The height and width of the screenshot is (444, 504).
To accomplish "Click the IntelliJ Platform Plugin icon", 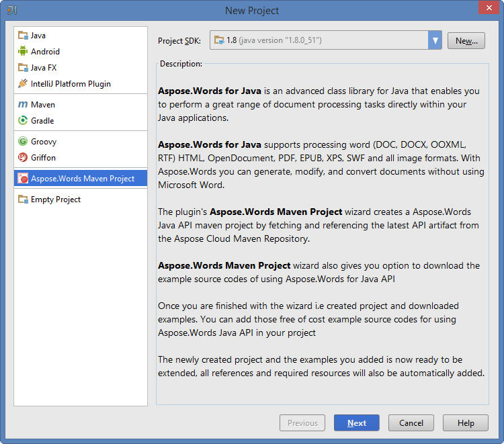I will pyautogui.click(x=23, y=84).
